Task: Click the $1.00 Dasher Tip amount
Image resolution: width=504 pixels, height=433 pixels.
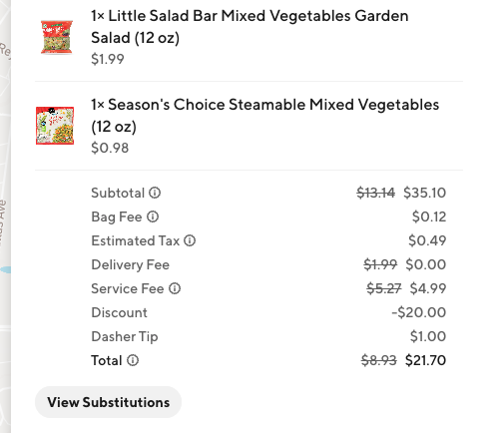Action: pos(428,336)
